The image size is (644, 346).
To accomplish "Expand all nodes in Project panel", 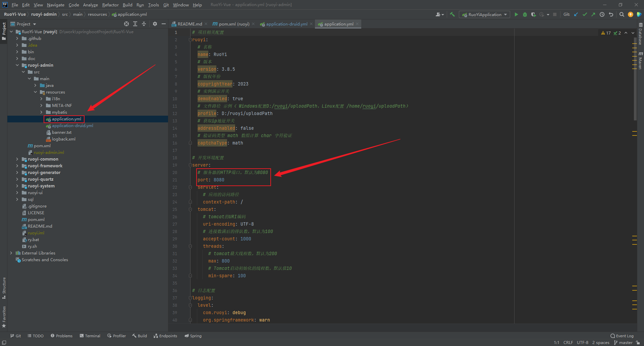I will click(x=135, y=24).
